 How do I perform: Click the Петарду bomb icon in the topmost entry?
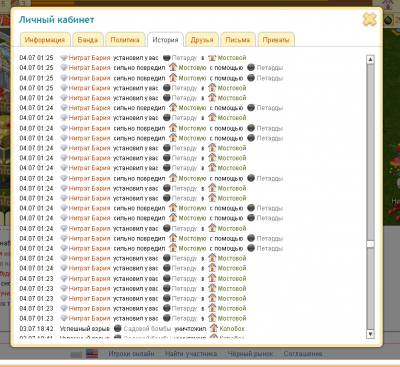[x=167, y=58]
